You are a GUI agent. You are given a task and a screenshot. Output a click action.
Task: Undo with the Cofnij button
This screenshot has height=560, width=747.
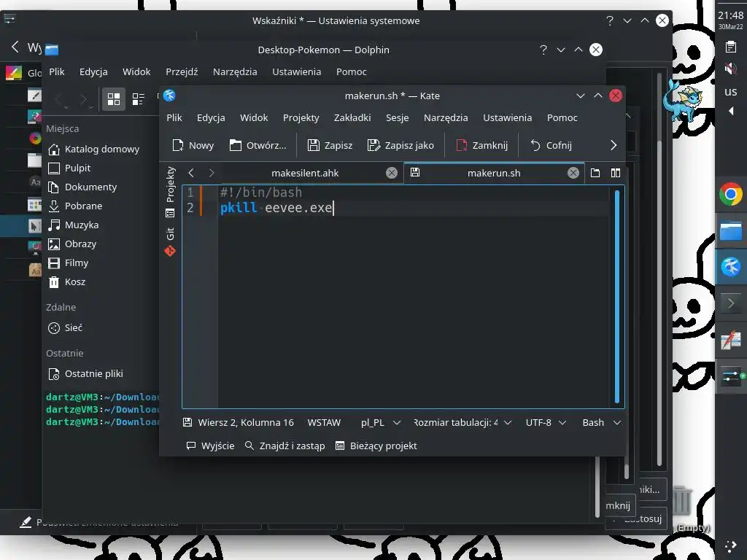551,145
